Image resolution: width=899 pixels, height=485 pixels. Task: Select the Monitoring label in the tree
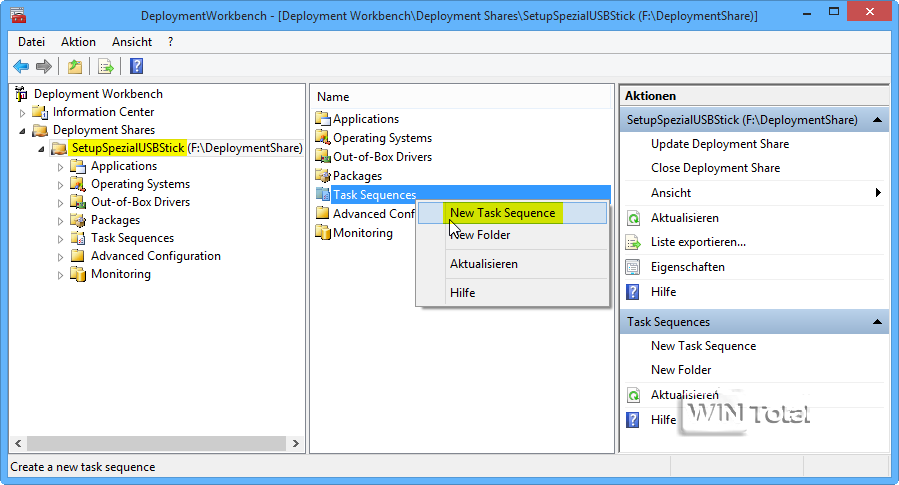121,274
